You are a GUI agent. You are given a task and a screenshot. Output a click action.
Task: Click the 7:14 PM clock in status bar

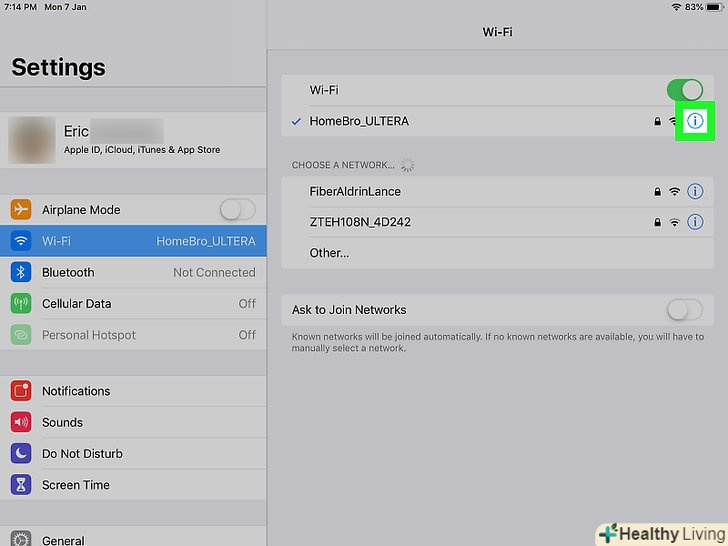(x=20, y=7)
